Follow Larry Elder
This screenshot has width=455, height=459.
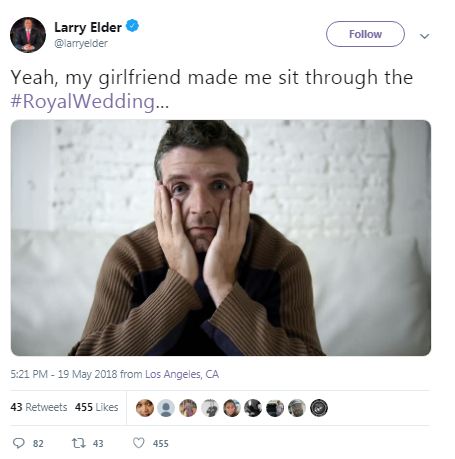(x=365, y=34)
